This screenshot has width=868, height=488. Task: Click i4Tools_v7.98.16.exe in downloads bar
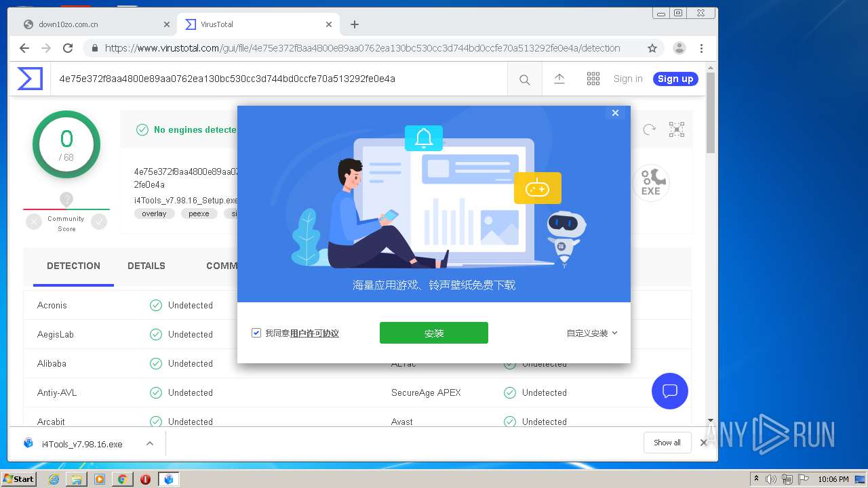tap(82, 444)
